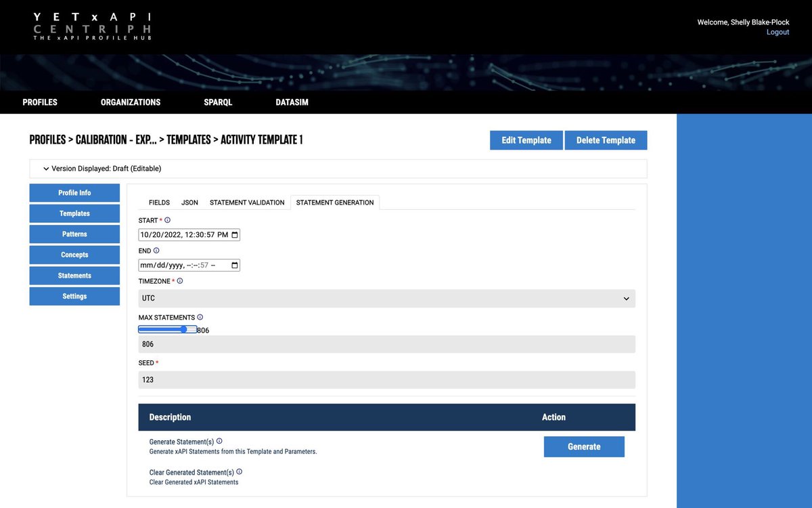Expand the Version Displayed chevron
812x508 pixels.
coord(46,169)
